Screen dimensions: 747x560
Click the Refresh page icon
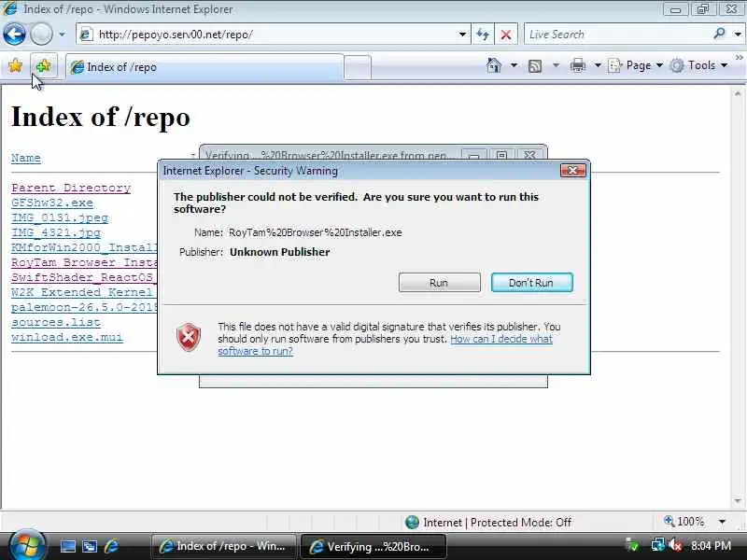(483, 35)
